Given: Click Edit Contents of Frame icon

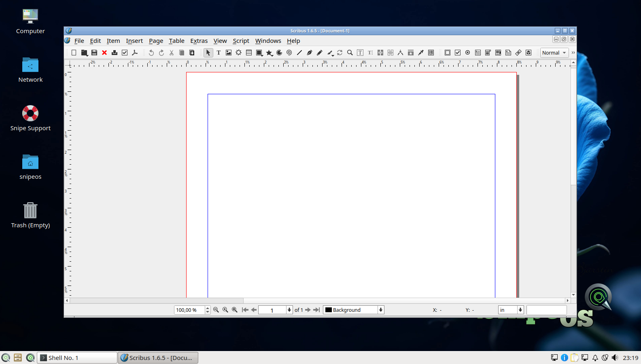Looking at the screenshot, I should [360, 53].
